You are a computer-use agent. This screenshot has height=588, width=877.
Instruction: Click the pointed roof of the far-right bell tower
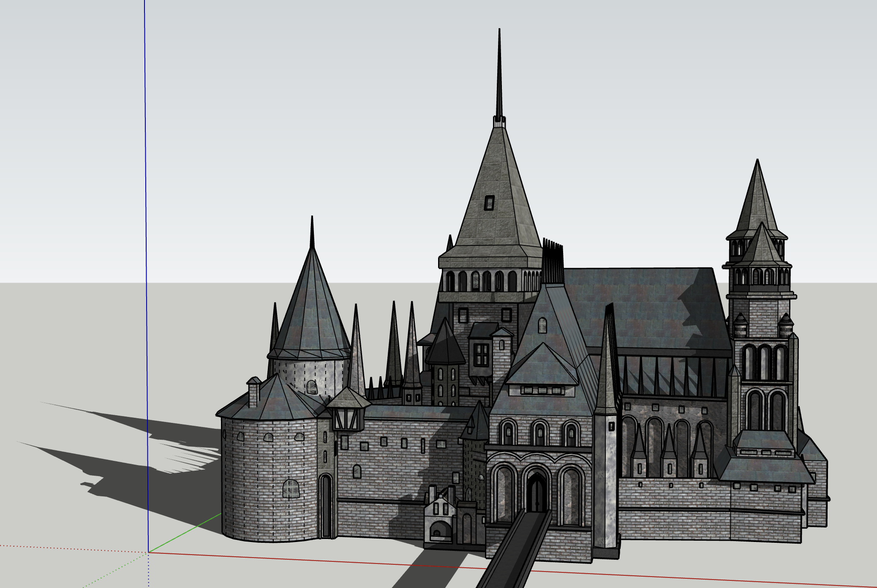[x=757, y=199]
